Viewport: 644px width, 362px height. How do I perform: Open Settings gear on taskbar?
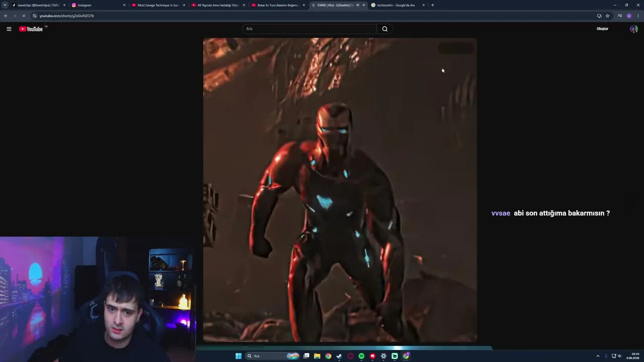click(x=383, y=356)
